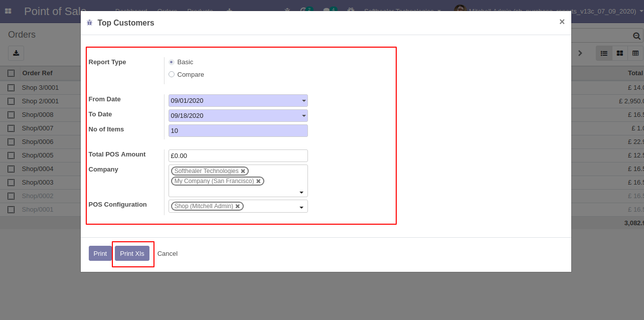Image resolution: width=644 pixels, height=320 pixels.
Task: Open the Shop/0005 order row
Action: click(x=38, y=155)
